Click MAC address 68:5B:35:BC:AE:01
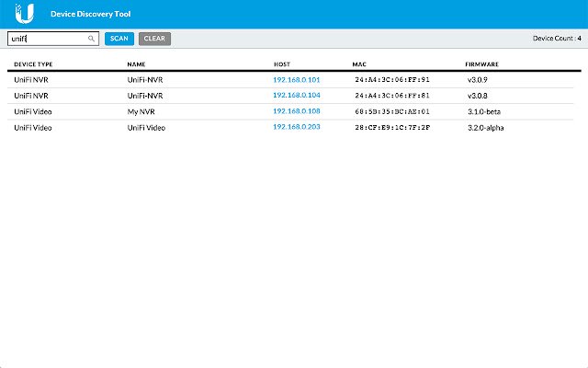The width and height of the screenshot is (588, 368). (392, 111)
